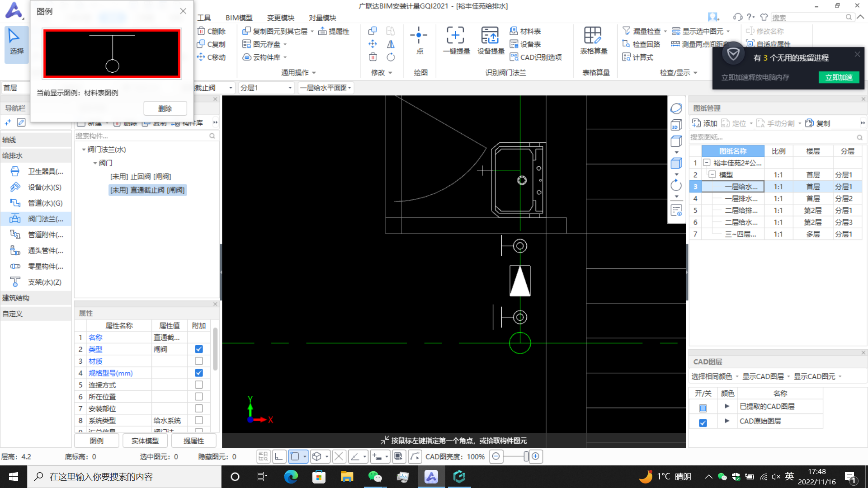Open CAD识别选项
This screenshot has height=488, width=868.
pyautogui.click(x=535, y=57)
